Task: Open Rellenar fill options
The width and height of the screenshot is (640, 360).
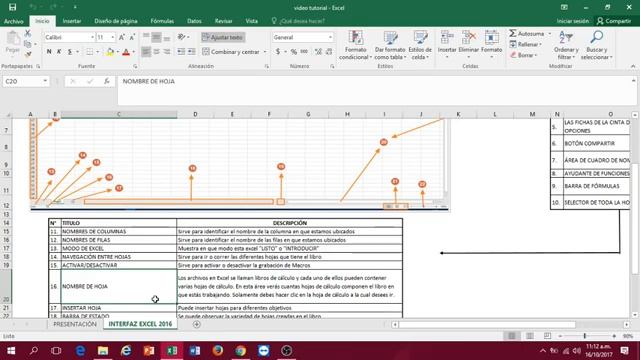Action: tap(526, 44)
